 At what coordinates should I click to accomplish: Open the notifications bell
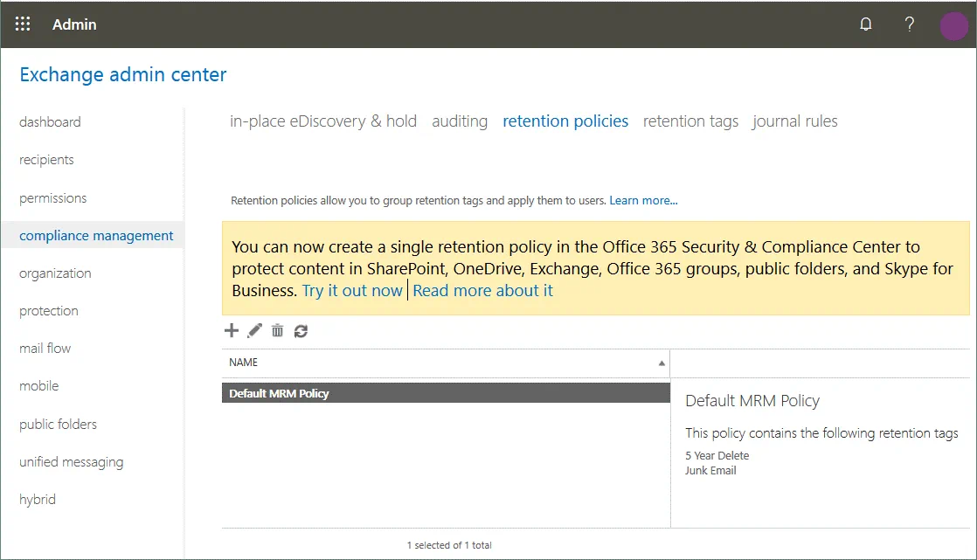pyautogui.click(x=866, y=24)
